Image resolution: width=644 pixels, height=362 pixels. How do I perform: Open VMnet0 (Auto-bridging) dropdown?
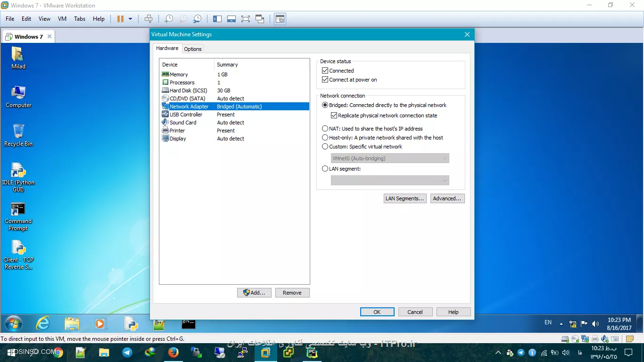click(x=390, y=158)
